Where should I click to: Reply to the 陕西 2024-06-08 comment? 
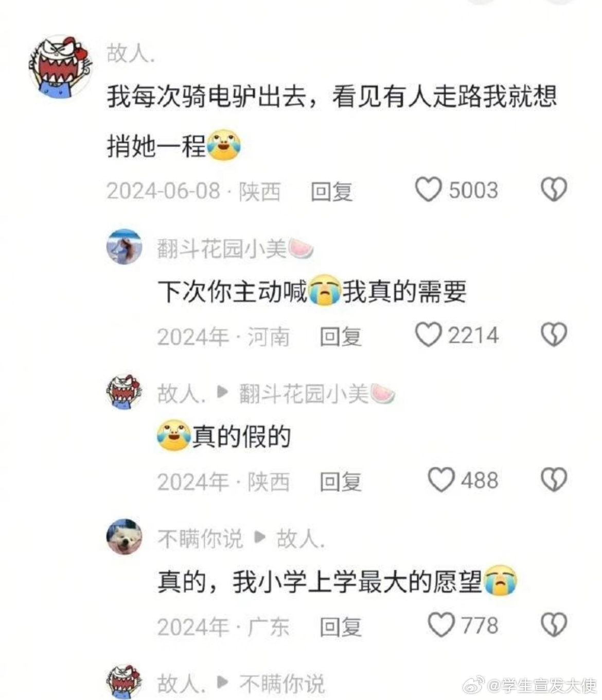click(x=332, y=191)
